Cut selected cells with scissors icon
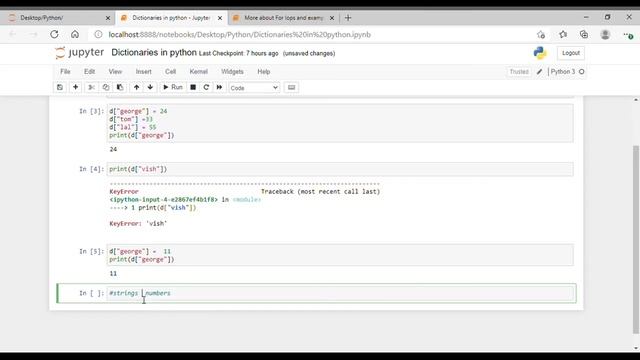 [91, 87]
